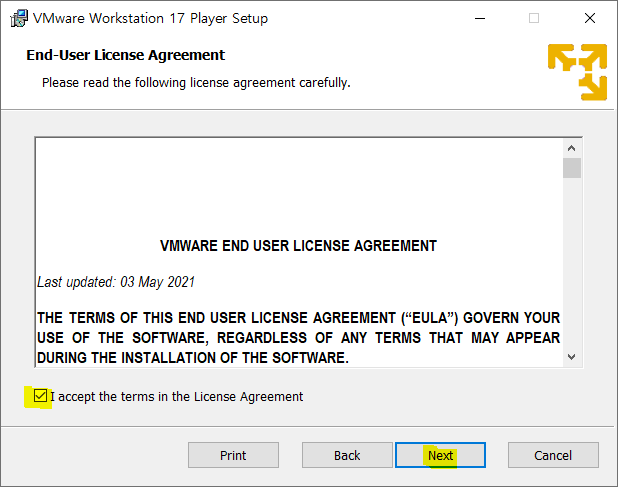Click the "Please read the following license" text
The height and width of the screenshot is (487, 618).
[196, 83]
